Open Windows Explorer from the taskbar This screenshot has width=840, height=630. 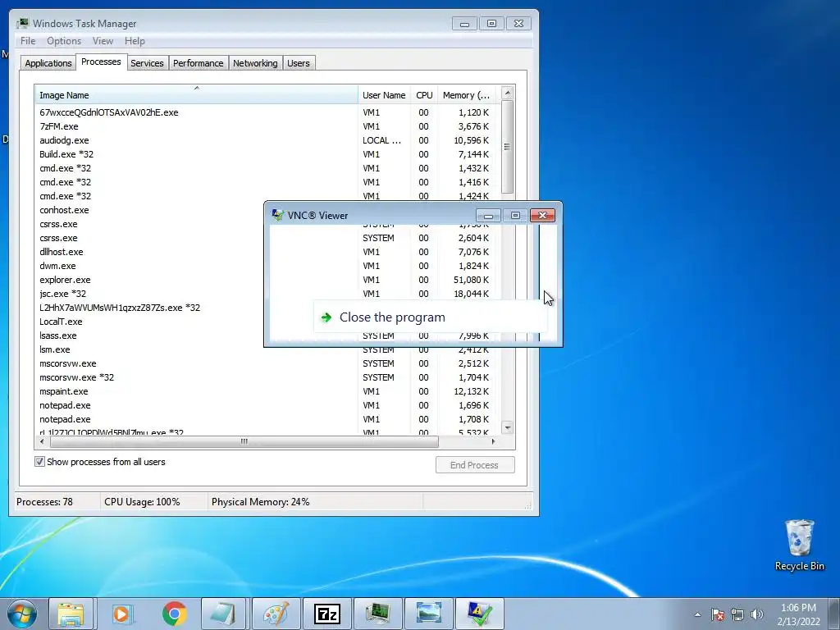pos(71,614)
